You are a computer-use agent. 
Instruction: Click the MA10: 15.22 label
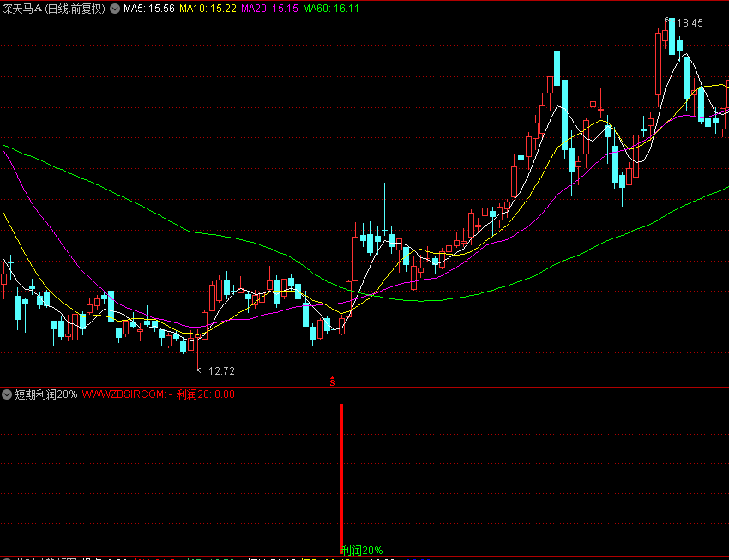click(208, 9)
